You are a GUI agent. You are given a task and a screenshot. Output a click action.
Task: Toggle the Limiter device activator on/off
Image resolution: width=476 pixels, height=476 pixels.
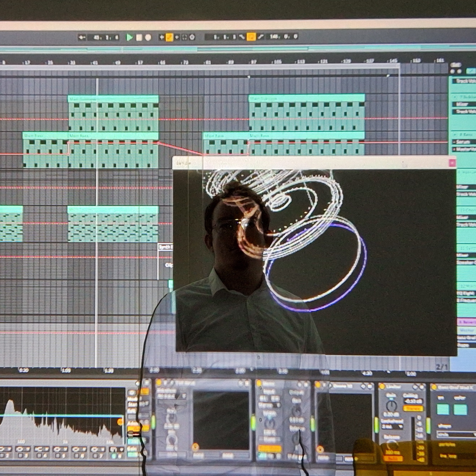pyautogui.click(x=382, y=387)
